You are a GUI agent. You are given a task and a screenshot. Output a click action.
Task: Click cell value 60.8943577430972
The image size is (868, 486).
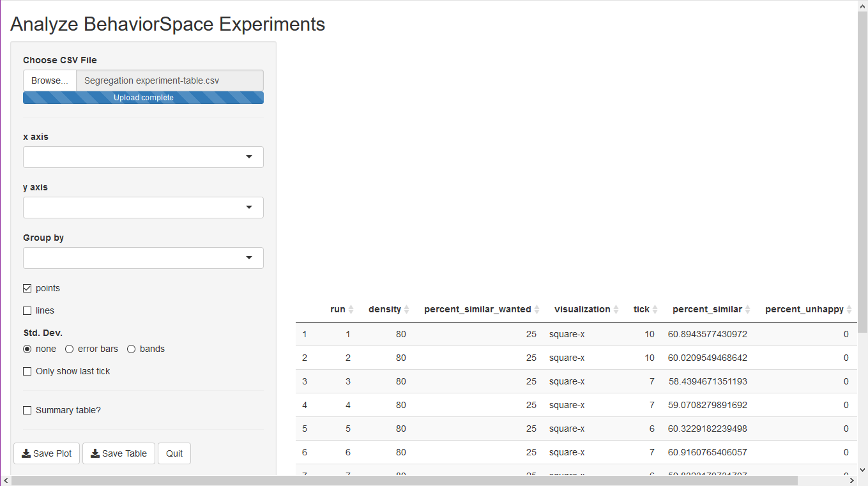708,334
